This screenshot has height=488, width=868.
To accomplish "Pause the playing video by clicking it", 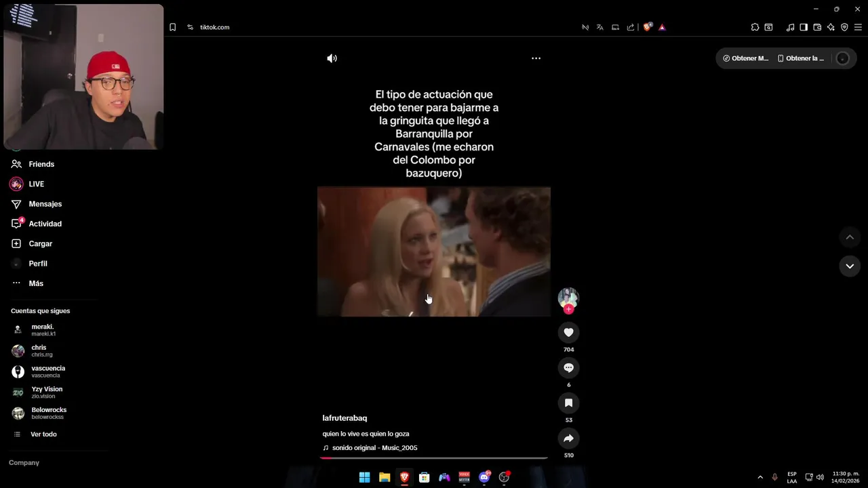I will click(434, 251).
